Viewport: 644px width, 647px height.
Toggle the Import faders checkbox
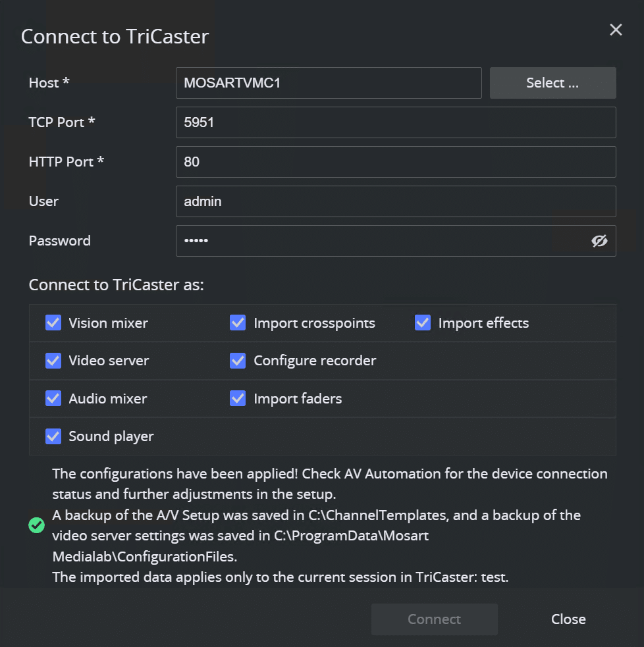point(238,398)
